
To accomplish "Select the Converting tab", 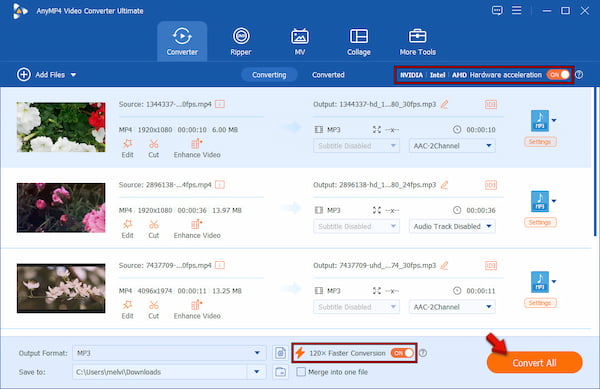I will 269,75.
